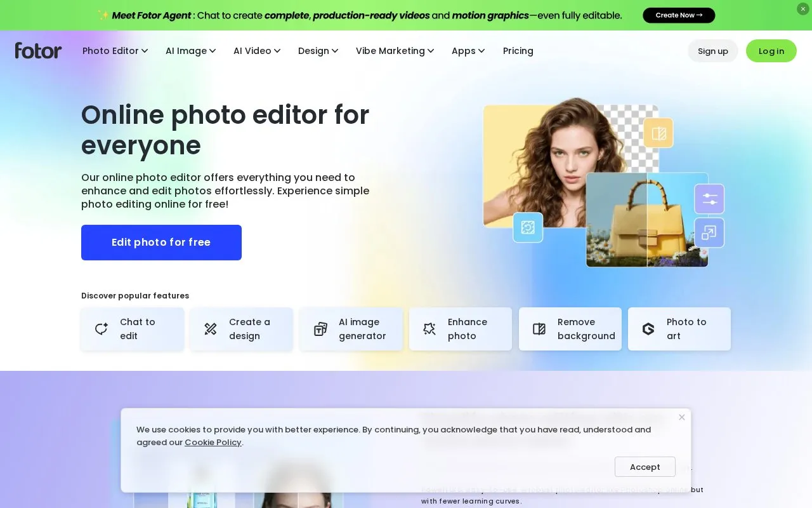
Task: Expand the AI Image menu
Action: [190, 51]
